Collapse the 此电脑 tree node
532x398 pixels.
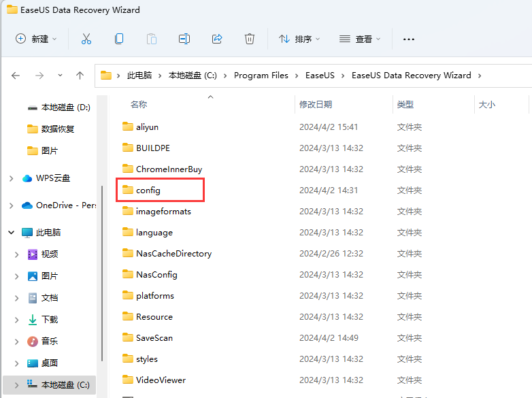coord(11,233)
